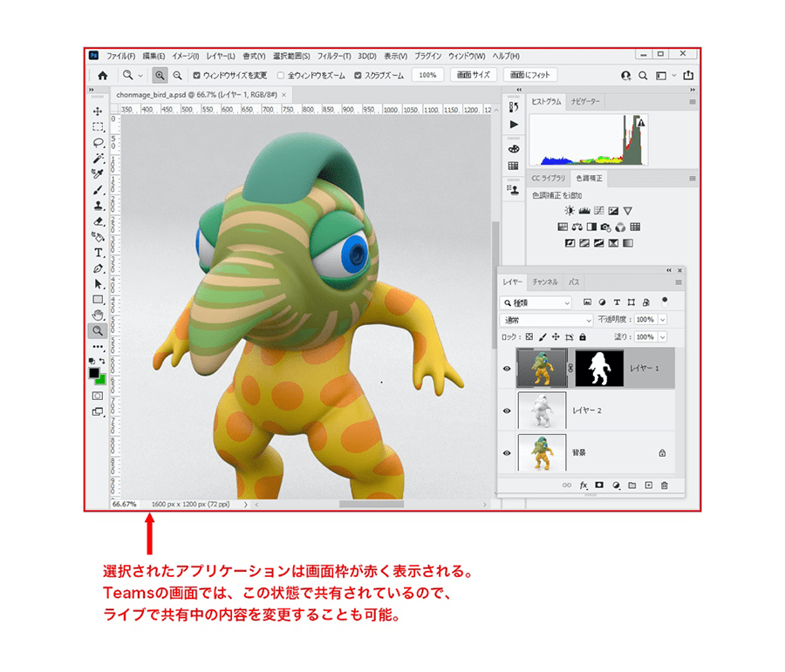Select the Pen tool
This screenshot has height=672, width=785.
98,268
